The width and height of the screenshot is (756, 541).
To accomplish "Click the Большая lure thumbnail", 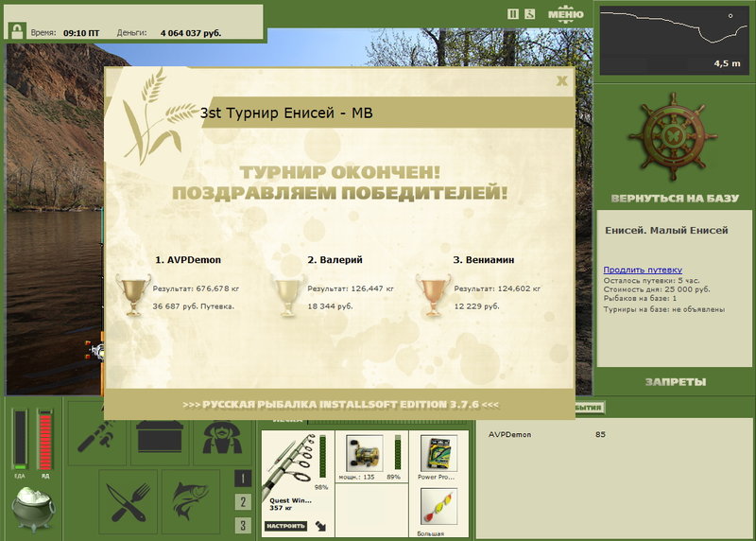I will click(x=438, y=506).
